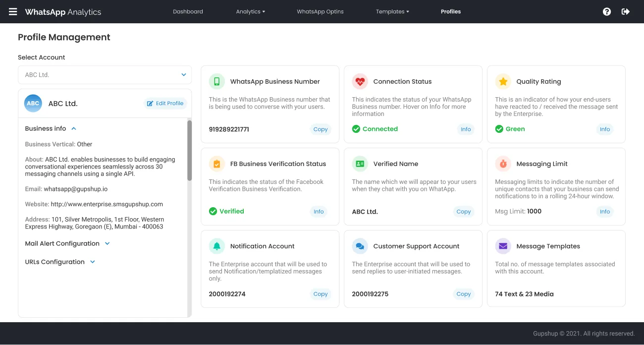Open the hamburger navigation menu
644x345 pixels.
tap(13, 11)
